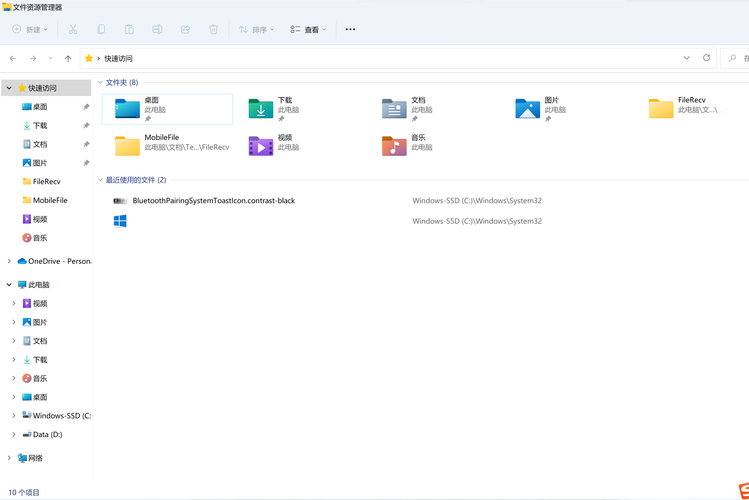
Task: Open the BluetoothPairingSystemToastIcon.contrast-black recent file
Action: 213,200
